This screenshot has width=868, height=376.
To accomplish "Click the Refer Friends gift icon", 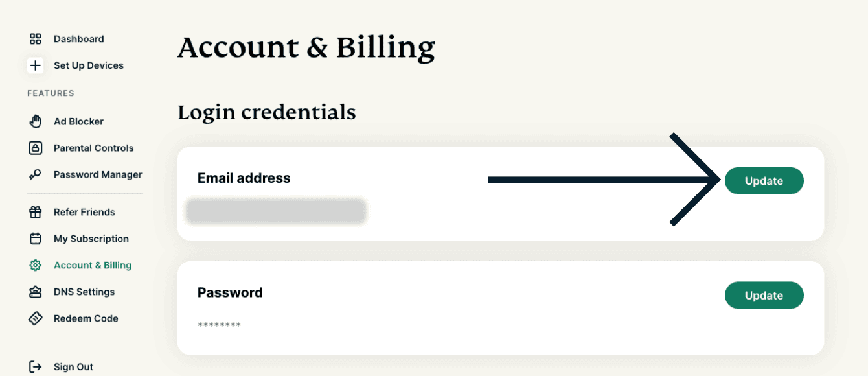I will [36, 212].
